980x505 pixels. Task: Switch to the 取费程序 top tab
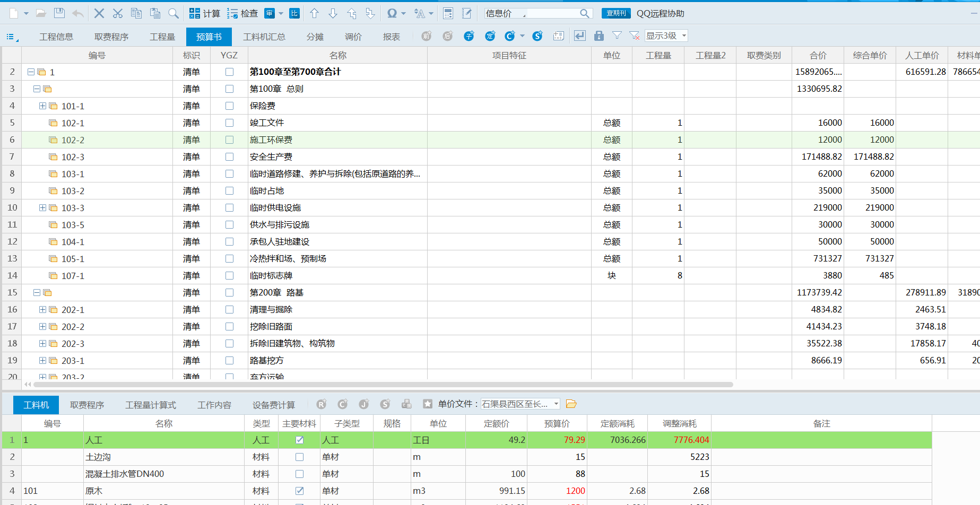[x=111, y=37]
